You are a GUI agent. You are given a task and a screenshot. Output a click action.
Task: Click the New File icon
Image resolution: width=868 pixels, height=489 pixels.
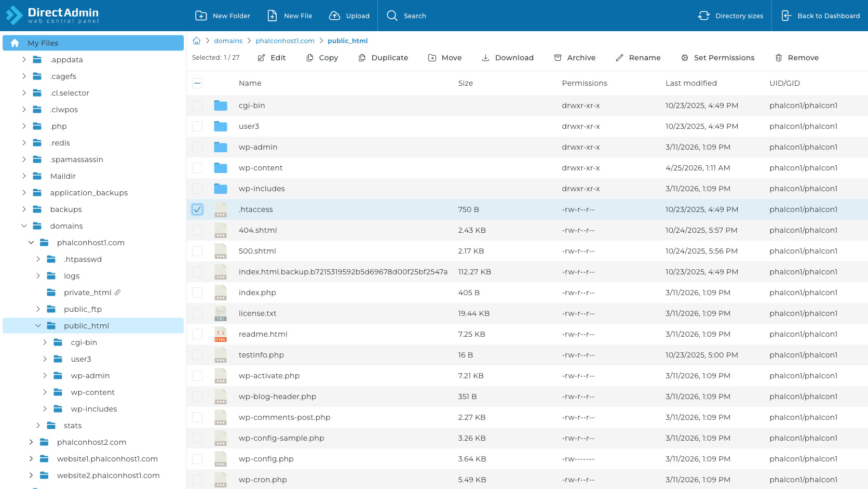(x=272, y=16)
